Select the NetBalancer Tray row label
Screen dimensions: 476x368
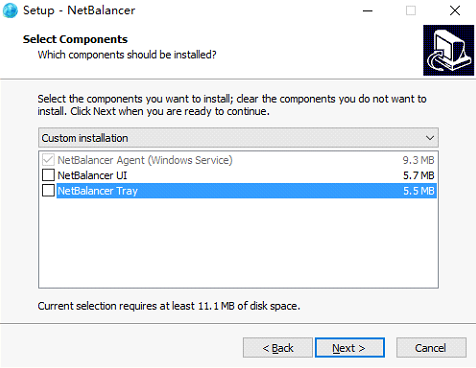pyautogui.click(x=98, y=191)
